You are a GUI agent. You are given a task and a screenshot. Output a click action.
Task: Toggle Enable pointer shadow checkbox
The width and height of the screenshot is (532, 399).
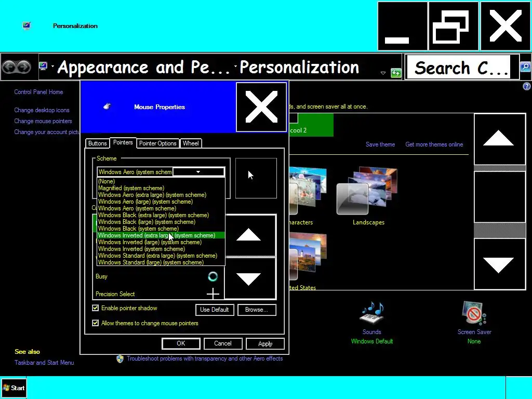pyautogui.click(x=96, y=308)
